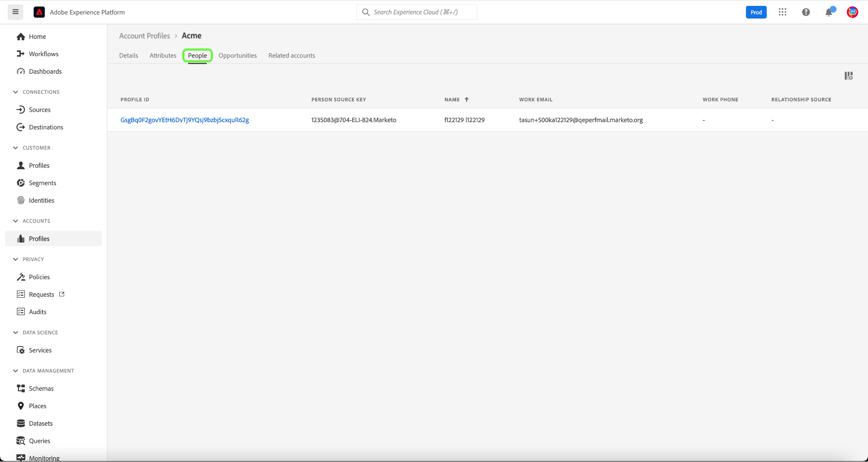Click the external link icon beside Requests
Viewport: 868px width, 462px height.
click(x=62, y=294)
